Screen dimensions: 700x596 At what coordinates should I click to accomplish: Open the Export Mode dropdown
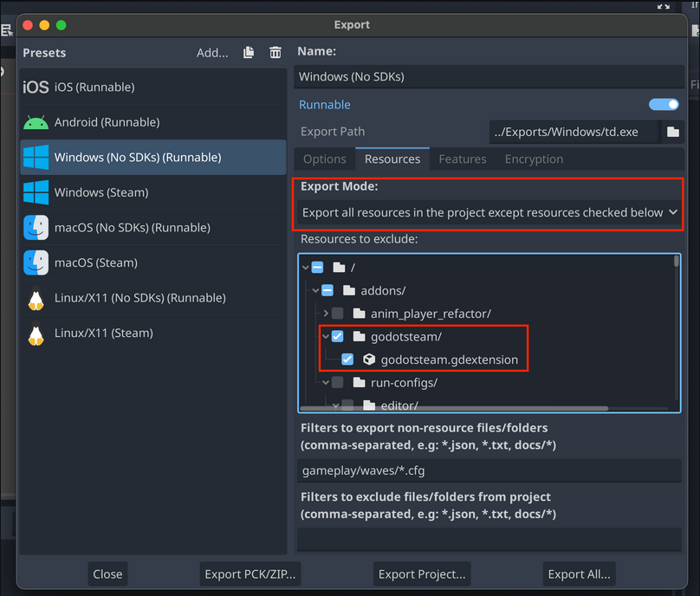tap(489, 213)
